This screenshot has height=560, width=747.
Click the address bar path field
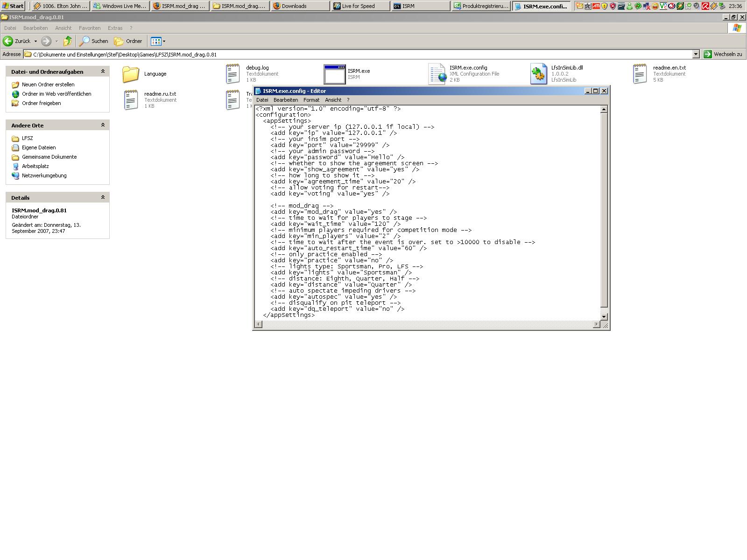point(358,54)
